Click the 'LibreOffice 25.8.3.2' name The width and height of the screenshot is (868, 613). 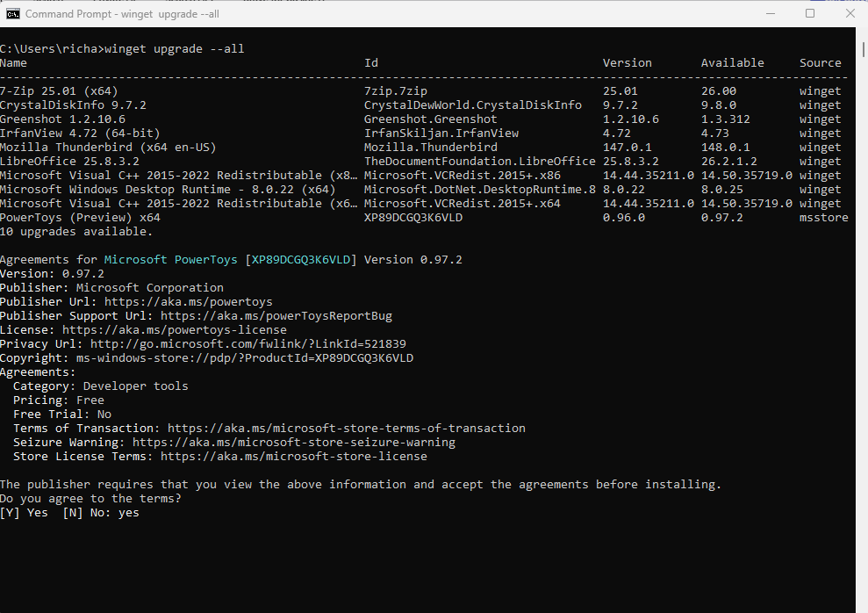click(69, 161)
